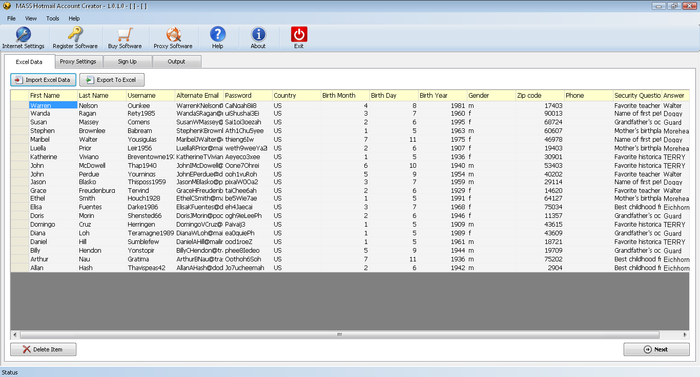700x377 pixels.
Task: Switch to the Sign Up tab
Action: (x=127, y=62)
